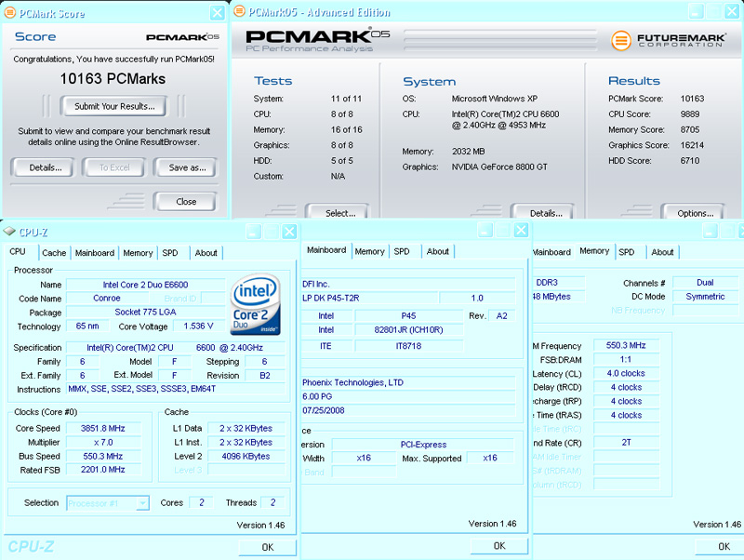Image resolution: width=744 pixels, height=560 pixels.
Task: Click the To Excel button
Action: tap(114, 167)
